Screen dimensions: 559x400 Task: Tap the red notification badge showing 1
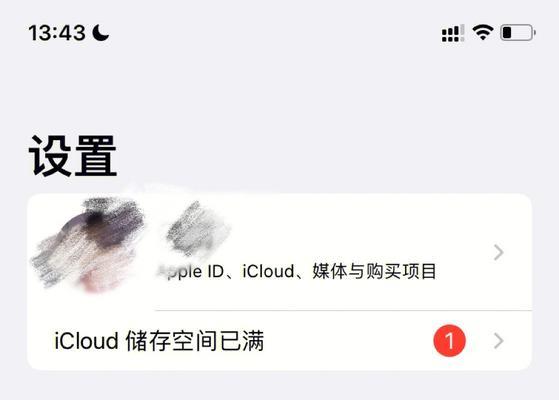coord(449,340)
